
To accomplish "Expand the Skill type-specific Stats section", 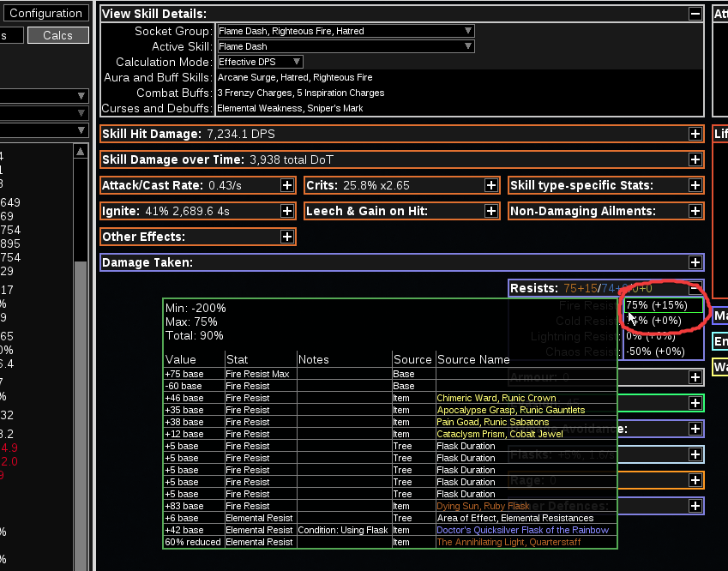I will (x=695, y=185).
